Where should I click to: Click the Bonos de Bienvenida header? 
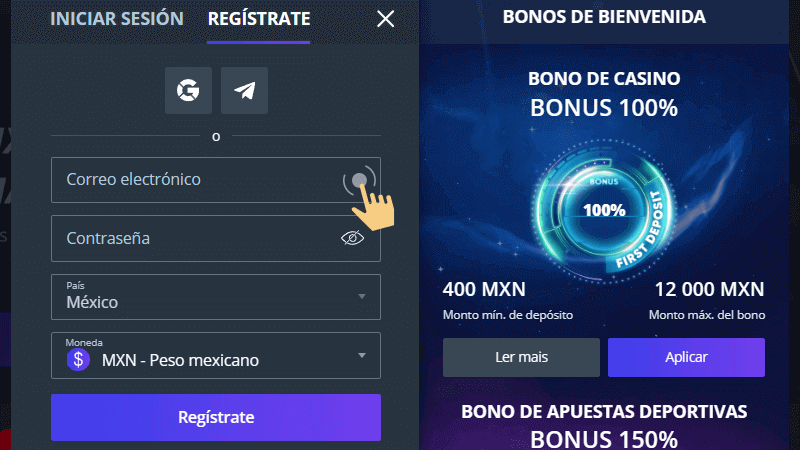(x=604, y=17)
